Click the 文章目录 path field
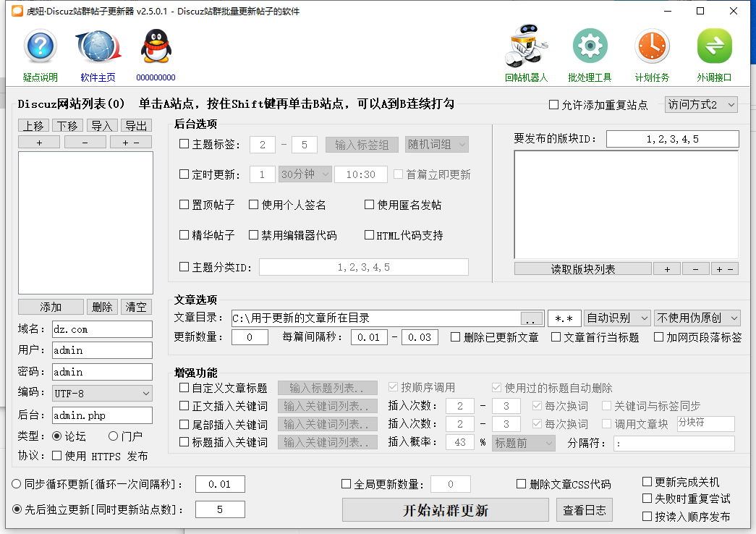The height and width of the screenshot is (534, 756). (x=375, y=318)
